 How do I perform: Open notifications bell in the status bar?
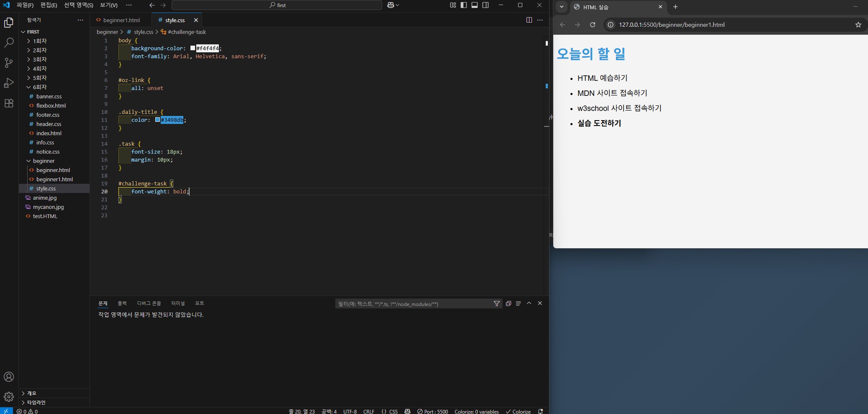click(540, 411)
